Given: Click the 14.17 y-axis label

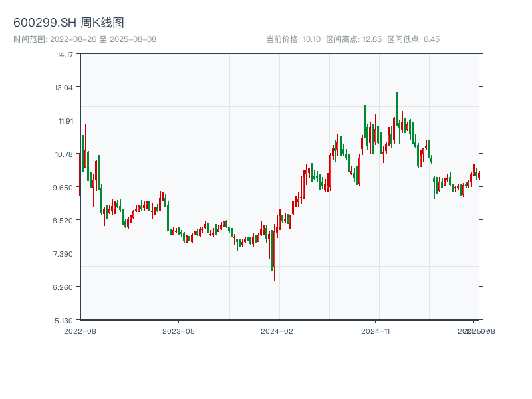Looking at the screenshot, I should point(65,55).
